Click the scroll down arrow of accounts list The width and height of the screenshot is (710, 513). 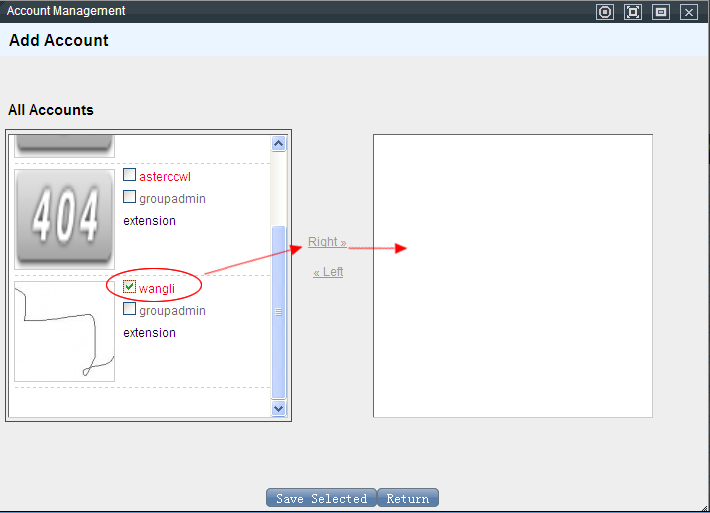[x=278, y=408]
